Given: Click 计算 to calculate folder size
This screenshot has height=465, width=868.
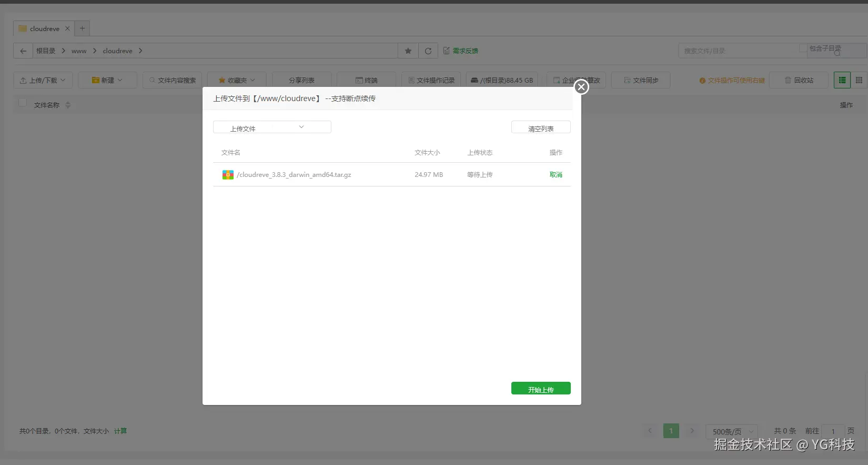Looking at the screenshot, I should point(120,431).
